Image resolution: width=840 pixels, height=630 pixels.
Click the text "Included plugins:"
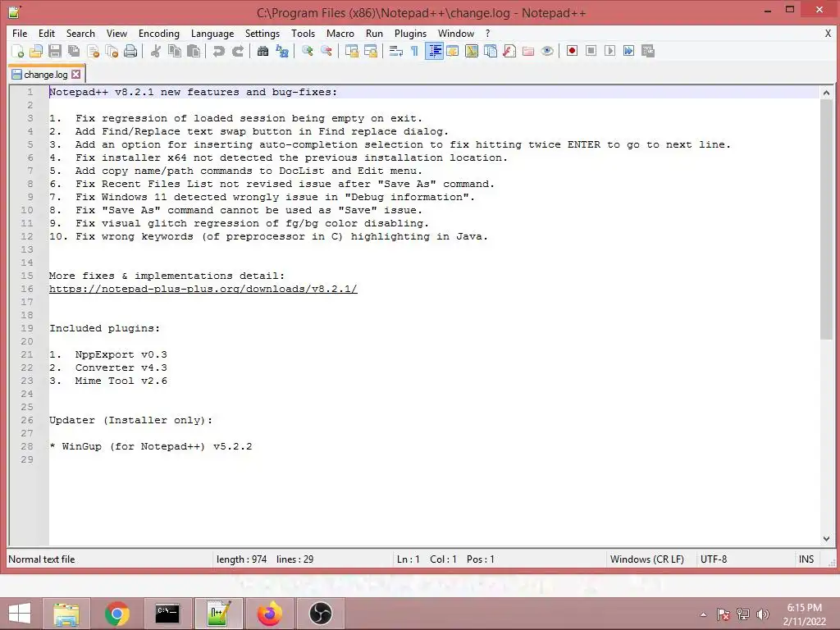[104, 328]
